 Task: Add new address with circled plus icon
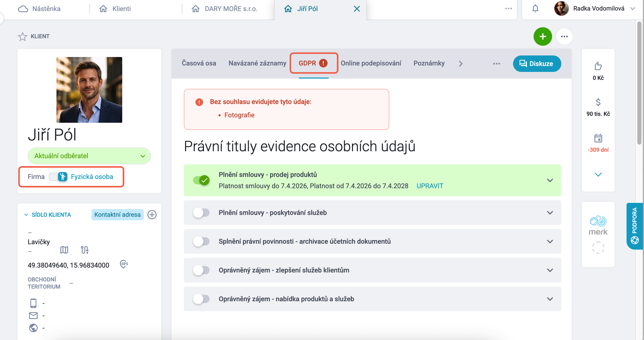pyautogui.click(x=152, y=215)
